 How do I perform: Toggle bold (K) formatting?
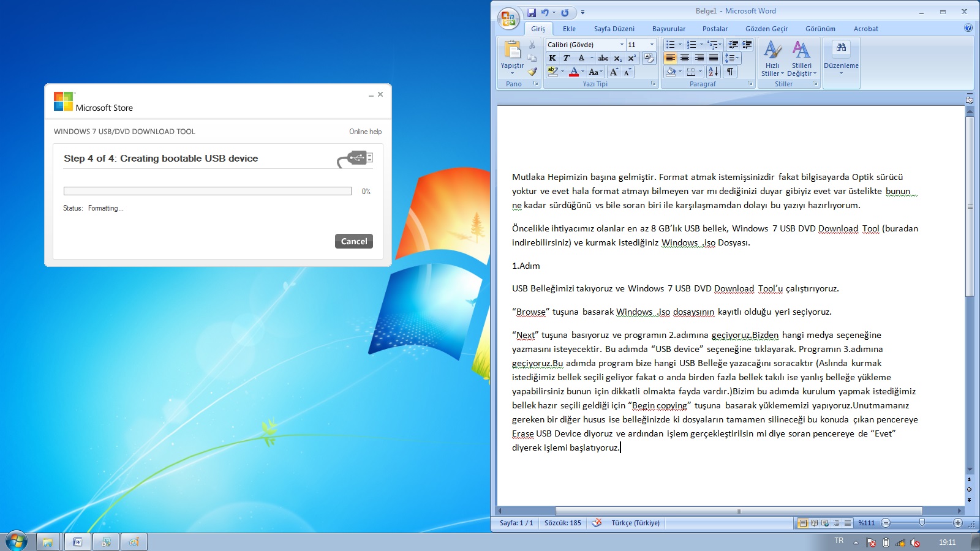point(552,58)
